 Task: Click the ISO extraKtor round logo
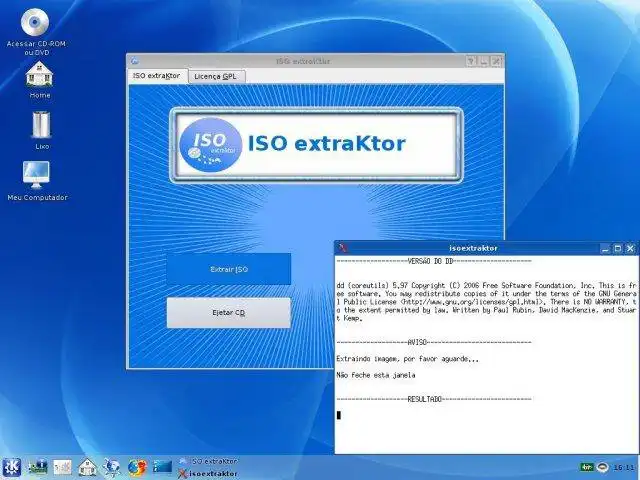211,144
